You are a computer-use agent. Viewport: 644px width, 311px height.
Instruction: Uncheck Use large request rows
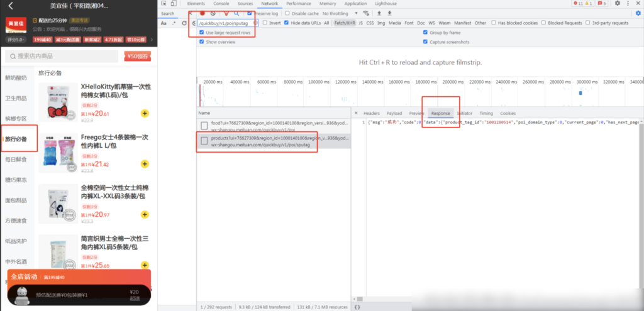[x=202, y=32]
